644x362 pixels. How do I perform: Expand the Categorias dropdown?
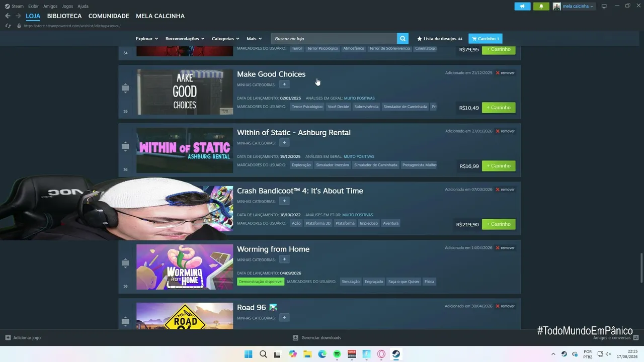(225, 39)
